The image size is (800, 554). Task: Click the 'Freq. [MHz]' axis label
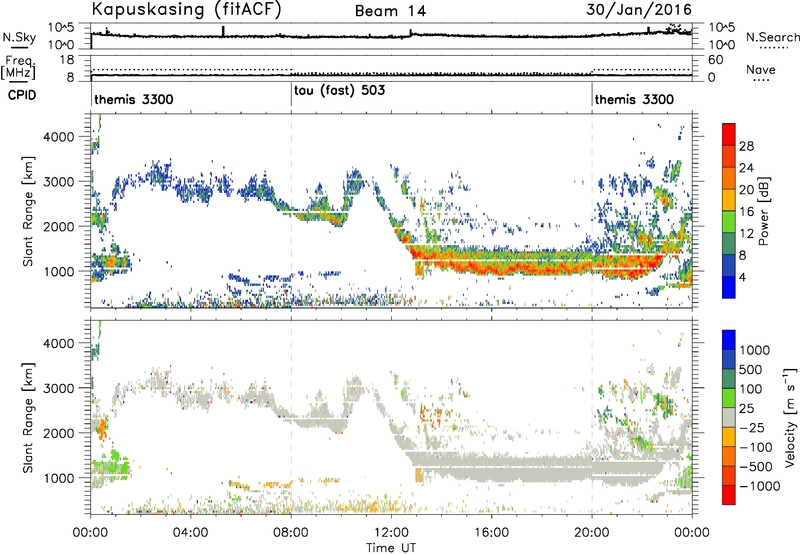(19, 68)
